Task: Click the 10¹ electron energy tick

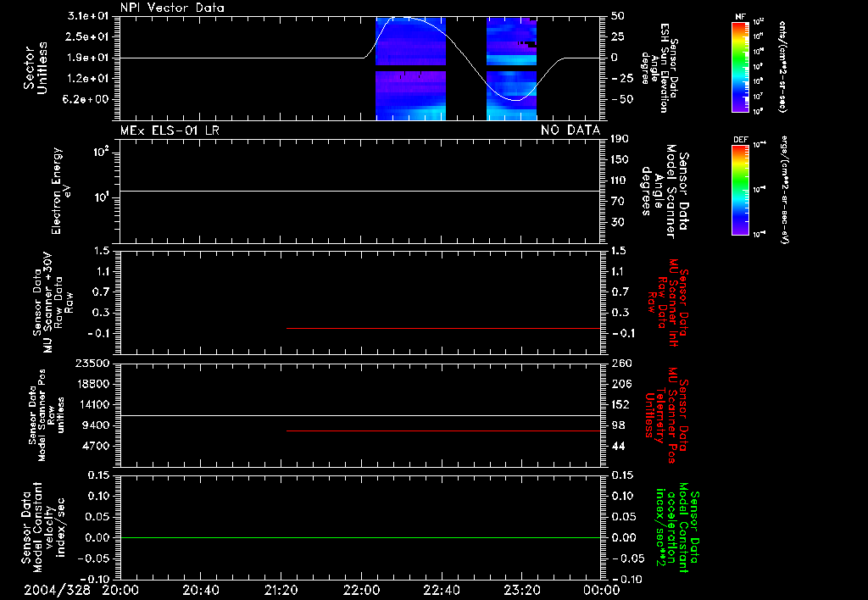Action: click(103, 197)
